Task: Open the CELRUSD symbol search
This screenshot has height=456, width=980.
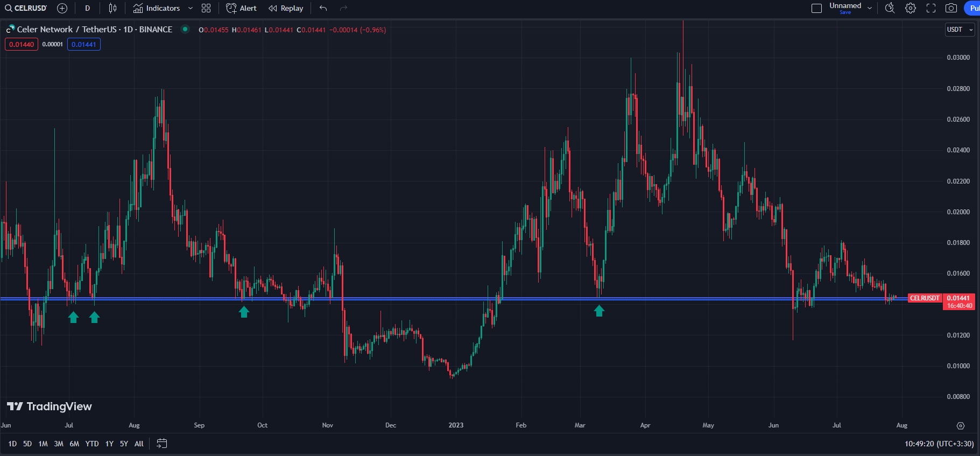Action: tap(26, 8)
